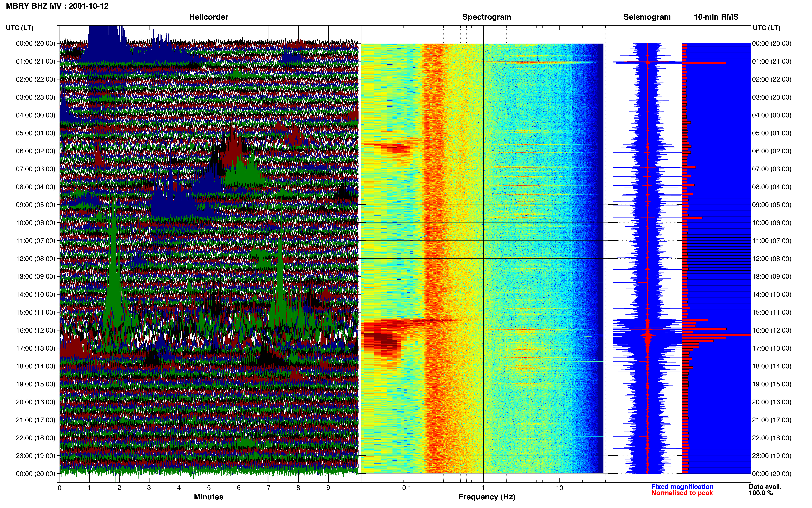
Task: Click the 10-min RMS panel heading
Action: [x=716, y=17]
